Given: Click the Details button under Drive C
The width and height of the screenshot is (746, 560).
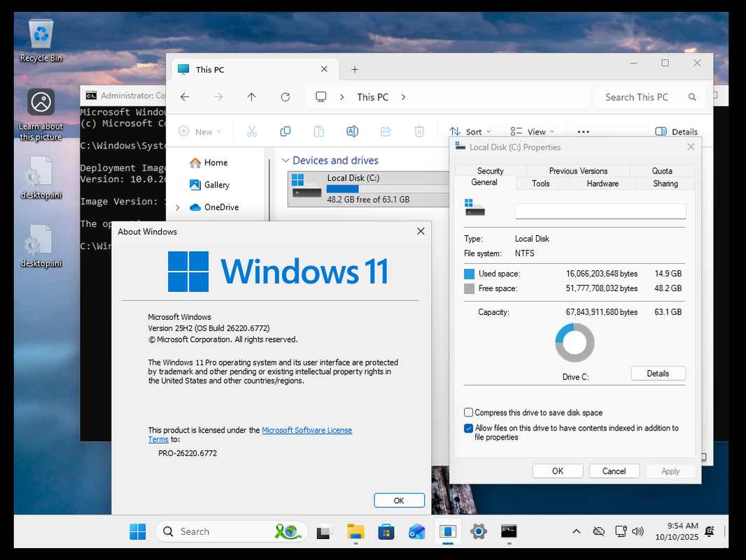Looking at the screenshot, I should point(658,374).
